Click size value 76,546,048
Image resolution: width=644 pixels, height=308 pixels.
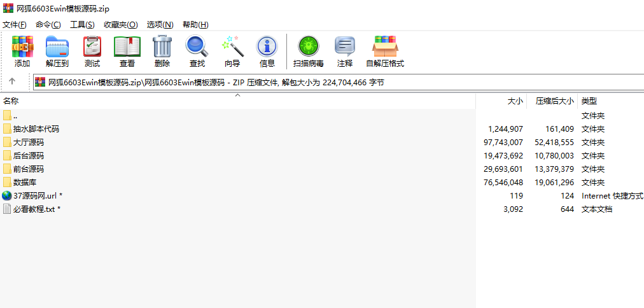point(503,183)
